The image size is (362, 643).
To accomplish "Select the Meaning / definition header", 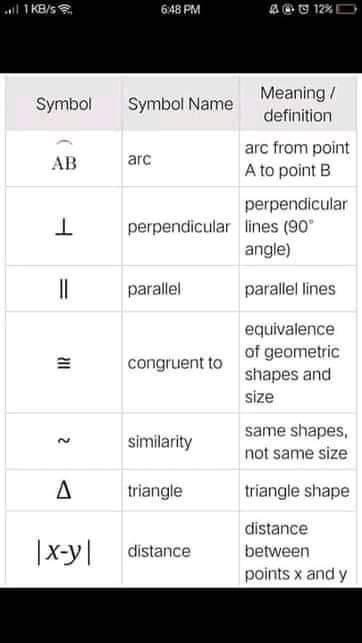I will tap(298, 105).
